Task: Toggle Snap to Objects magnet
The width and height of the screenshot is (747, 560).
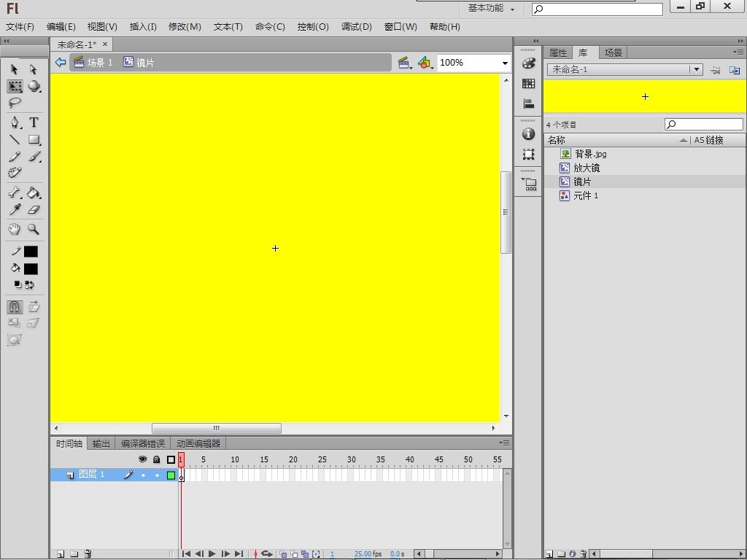Action: pyautogui.click(x=15, y=307)
